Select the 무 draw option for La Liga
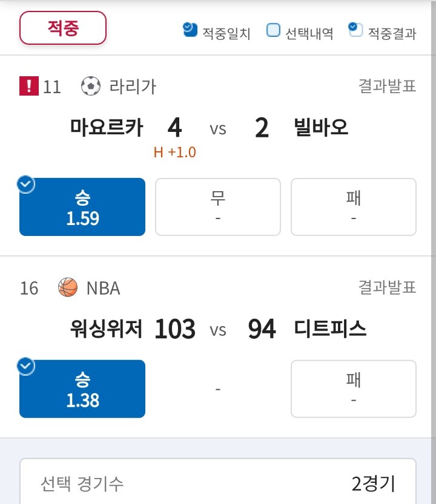 click(x=218, y=207)
